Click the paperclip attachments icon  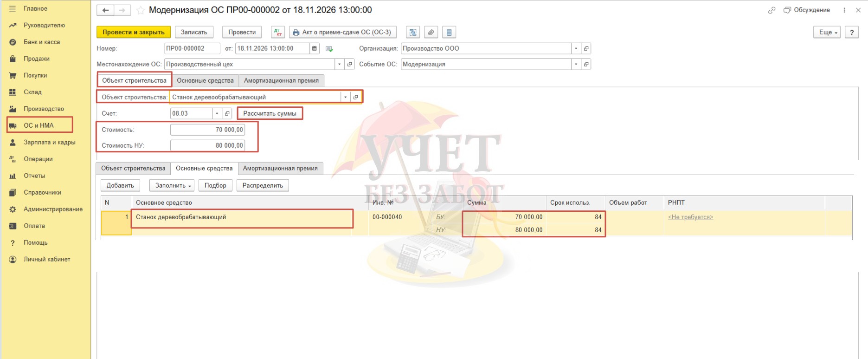point(431,32)
